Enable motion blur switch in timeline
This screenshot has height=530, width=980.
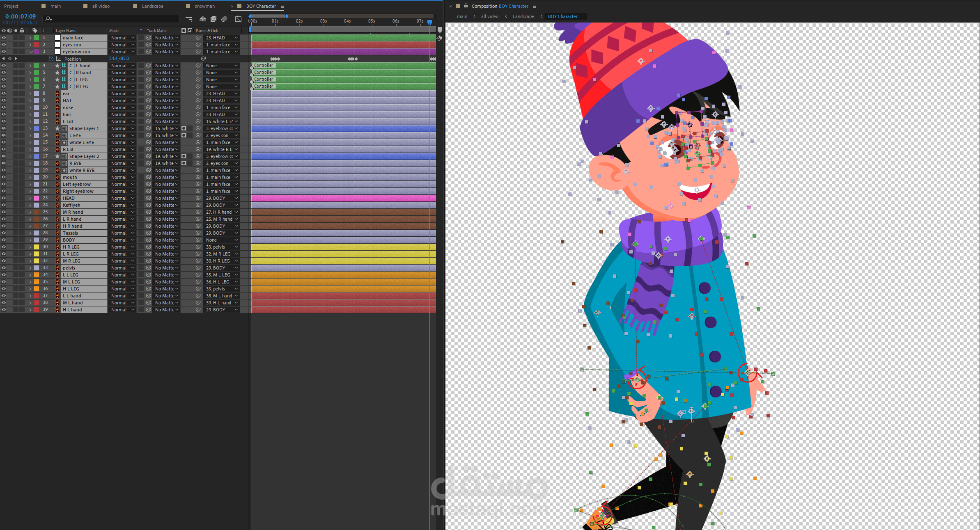click(224, 19)
